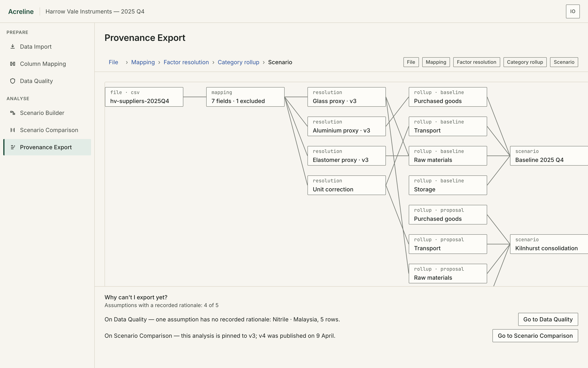Open the IO user avatar
This screenshot has width=588, height=368.
coord(573,11)
